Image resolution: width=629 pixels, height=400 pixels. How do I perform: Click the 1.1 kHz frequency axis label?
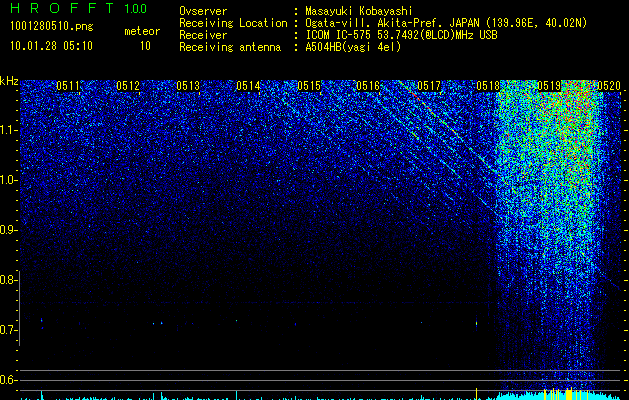coord(8,130)
